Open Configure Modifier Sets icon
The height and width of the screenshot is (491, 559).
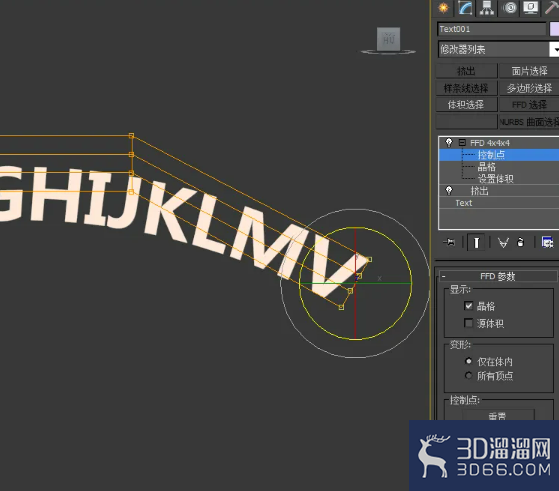pos(547,243)
